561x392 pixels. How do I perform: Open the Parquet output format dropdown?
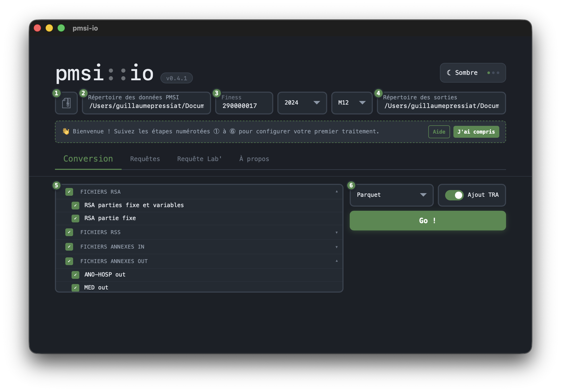(391, 195)
